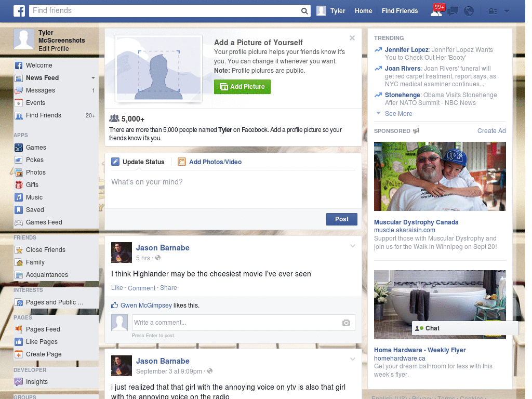Dismiss the Add a Picture card
Image resolution: width=532 pixels, height=399 pixels.
pyautogui.click(x=352, y=38)
